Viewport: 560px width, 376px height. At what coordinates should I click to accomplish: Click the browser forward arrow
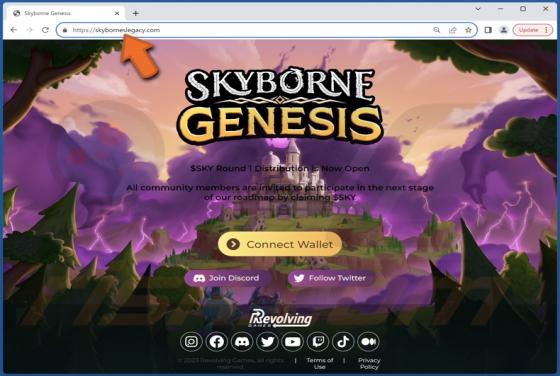pos(30,30)
